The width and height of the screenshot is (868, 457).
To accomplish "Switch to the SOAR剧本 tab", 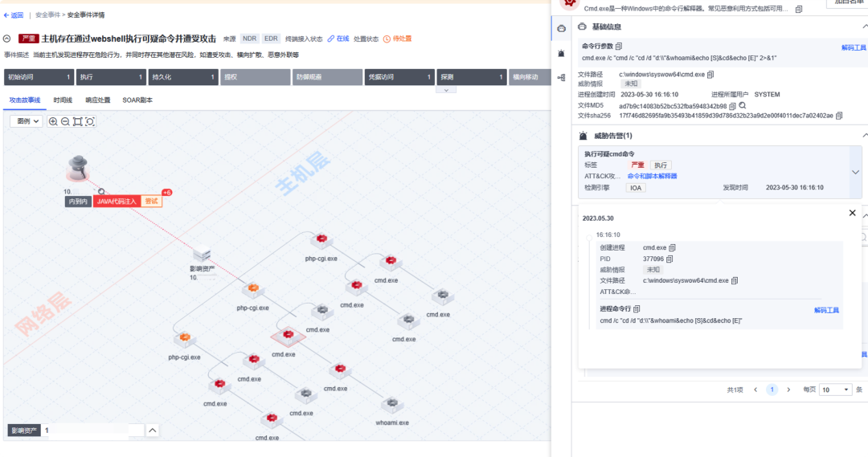I will coord(137,100).
